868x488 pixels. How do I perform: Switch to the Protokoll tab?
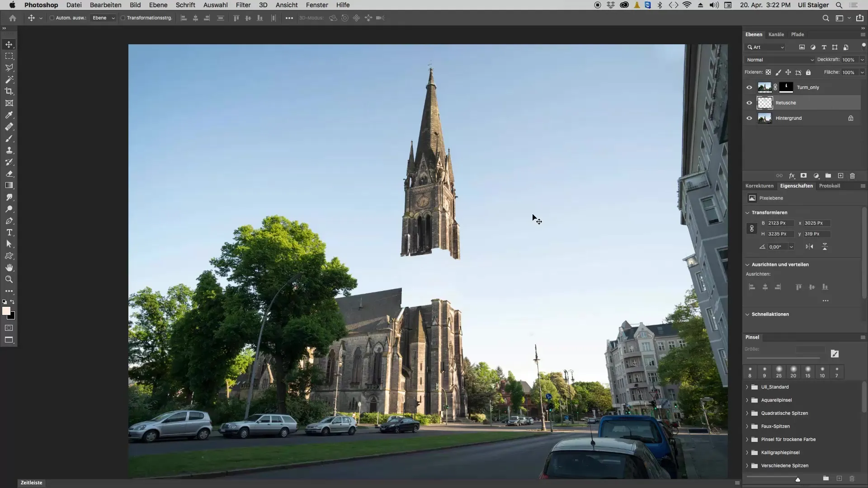pyautogui.click(x=830, y=186)
